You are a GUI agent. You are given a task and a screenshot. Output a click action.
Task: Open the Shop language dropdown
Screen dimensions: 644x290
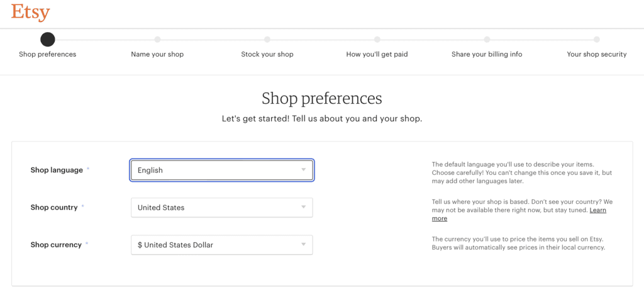click(x=221, y=170)
